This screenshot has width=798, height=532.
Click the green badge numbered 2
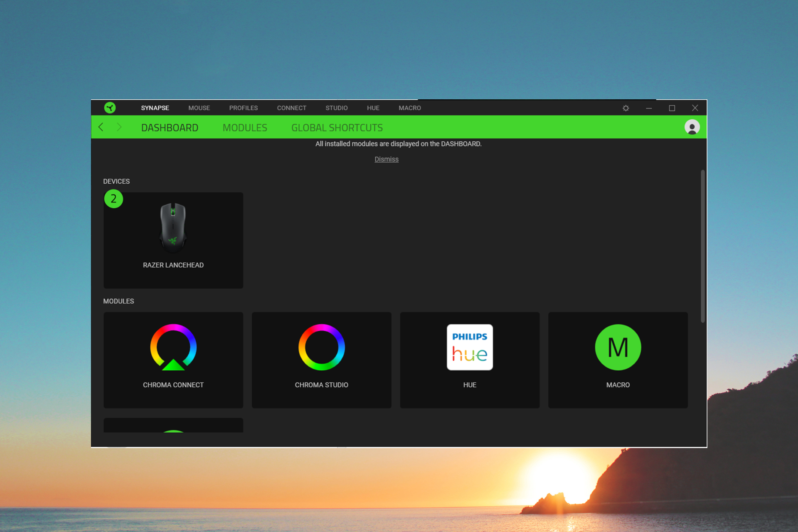(x=113, y=199)
